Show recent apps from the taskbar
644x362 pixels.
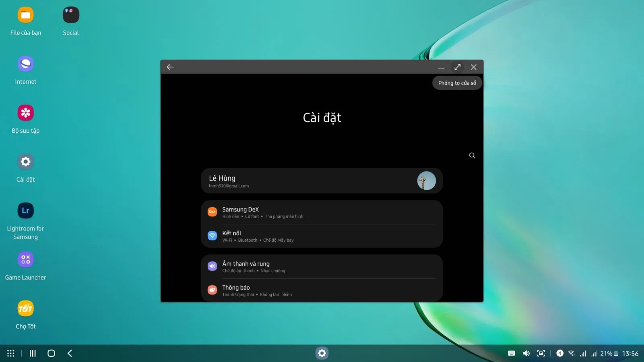coord(33,354)
